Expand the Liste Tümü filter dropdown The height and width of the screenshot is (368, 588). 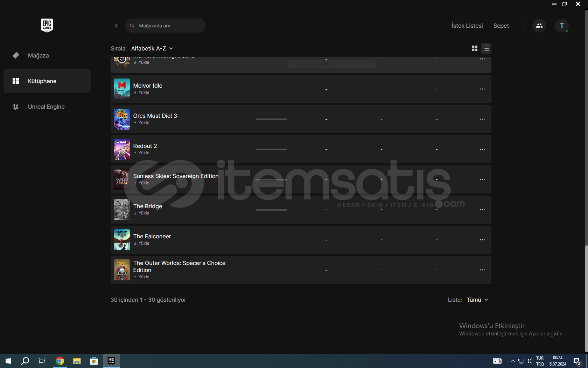[x=477, y=300]
